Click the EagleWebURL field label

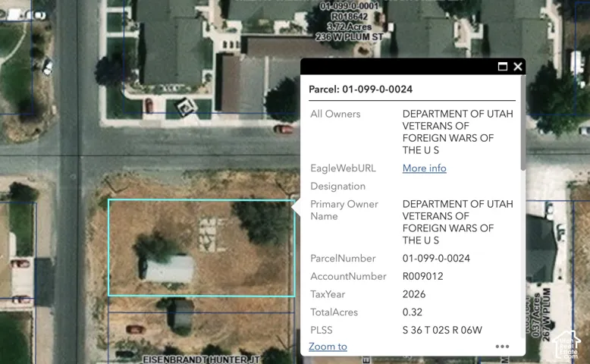click(343, 168)
